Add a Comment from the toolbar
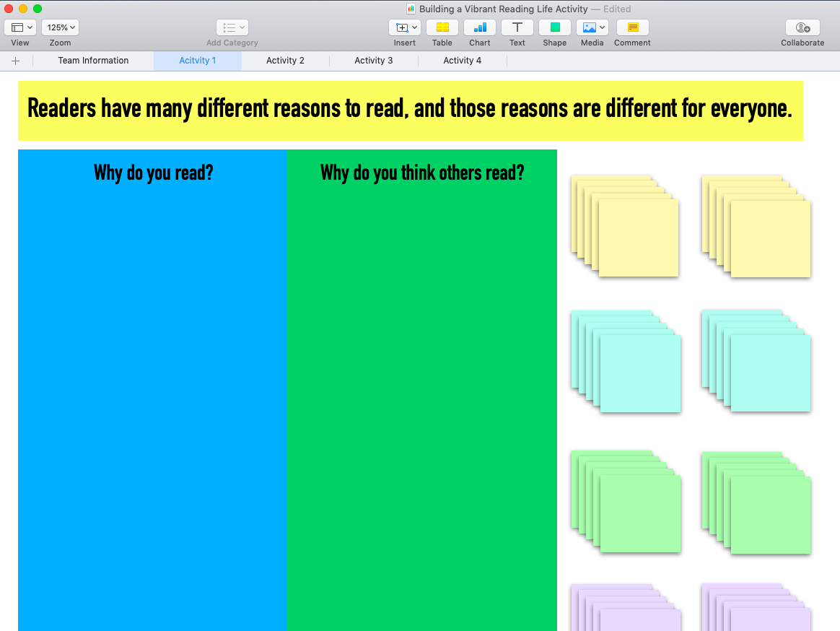 click(x=633, y=27)
